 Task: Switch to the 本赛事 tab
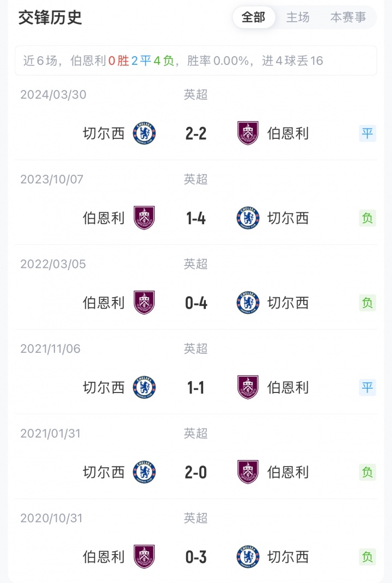pyautogui.click(x=348, y=17)
